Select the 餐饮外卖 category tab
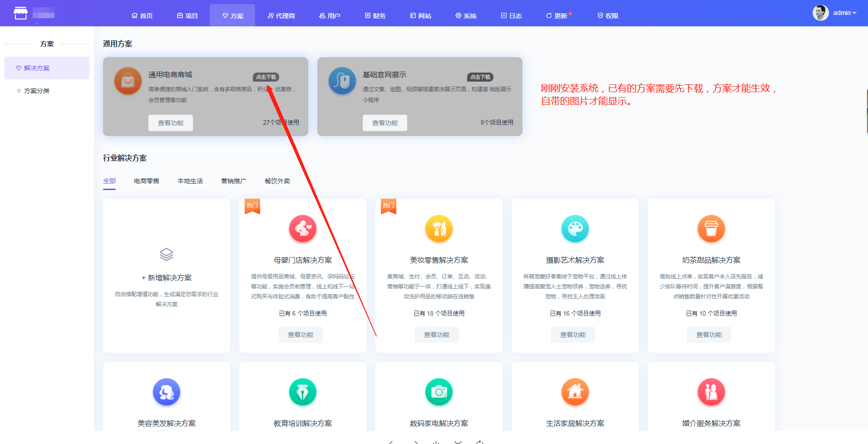 click(x=277, y=181)
